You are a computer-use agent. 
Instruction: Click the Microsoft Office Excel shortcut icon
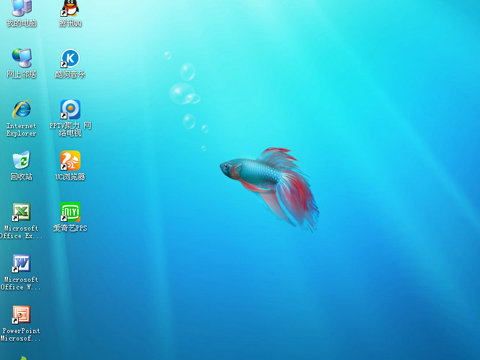21,212
